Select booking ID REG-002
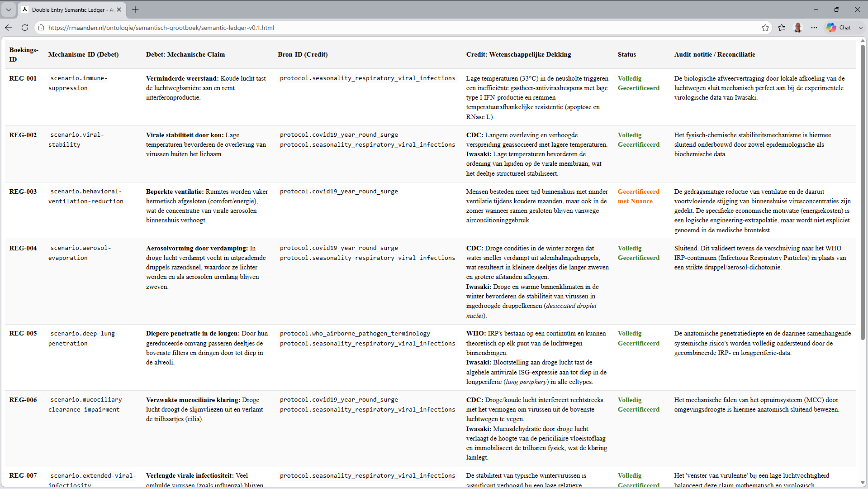 [23, 135]
